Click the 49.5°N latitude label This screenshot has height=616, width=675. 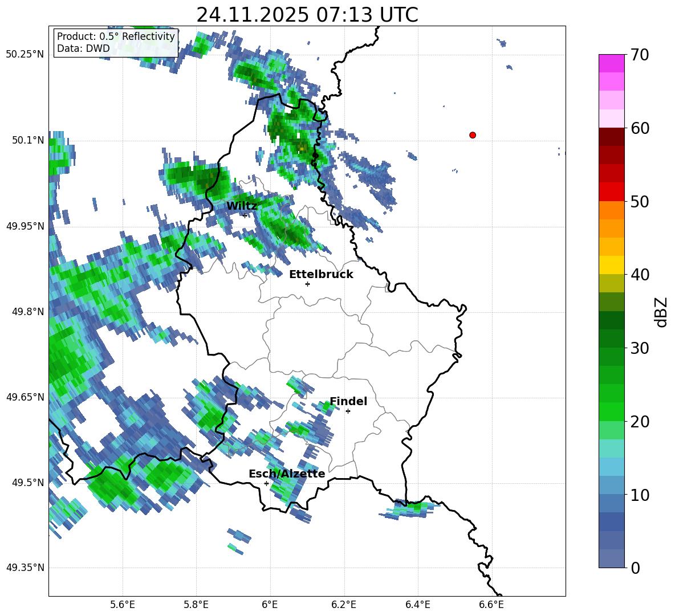click(27, 482)
